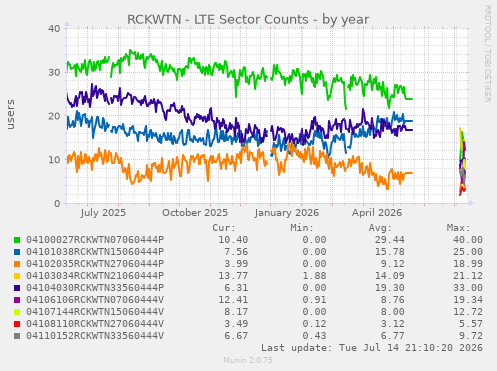The image size is (497, 371).
Task: Select legend label 04106106RCKWTN07060444V
Action: coord(95,300)
